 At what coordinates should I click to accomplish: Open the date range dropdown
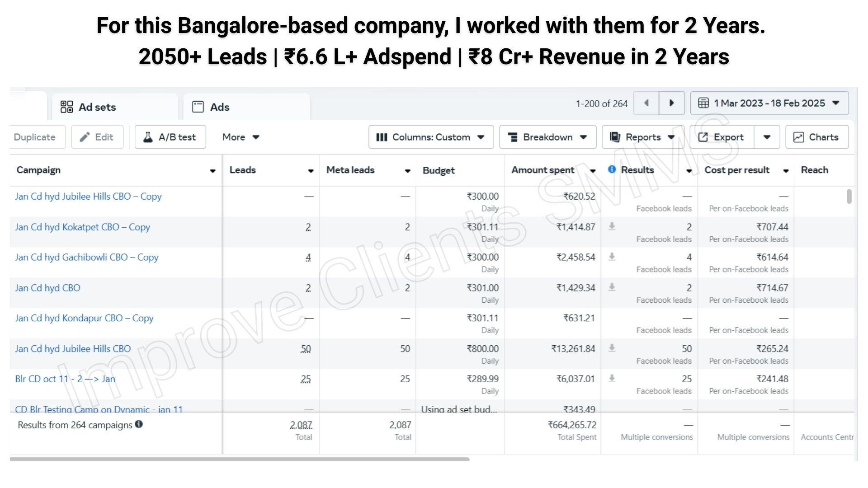click(x=769, y=103)
